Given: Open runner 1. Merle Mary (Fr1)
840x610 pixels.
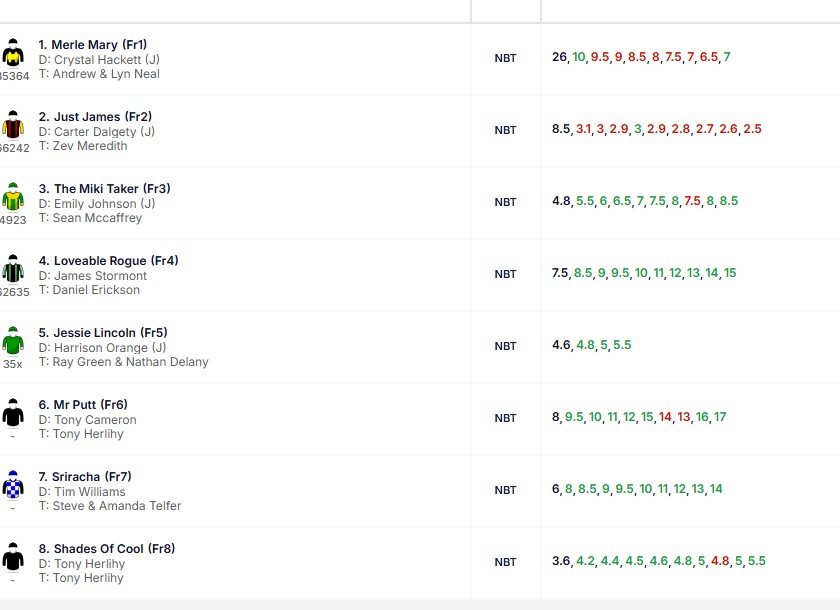Looking at the screenshot, I should [x=93, y=45].
